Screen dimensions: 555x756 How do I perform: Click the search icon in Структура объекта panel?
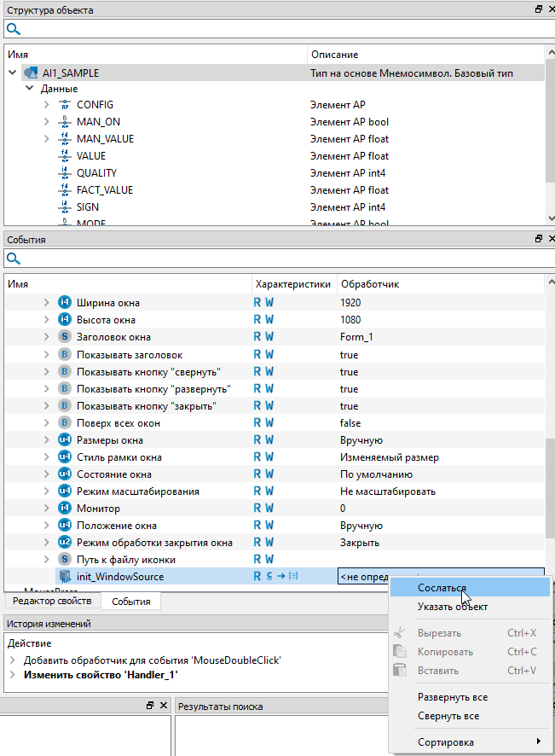point(14,29)
